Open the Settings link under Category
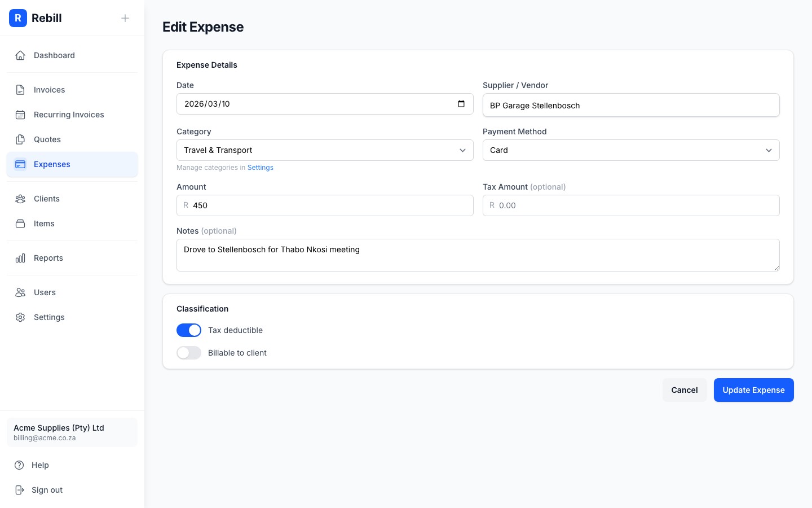Image resolution: width=812 pixels, height=508 pixels. pos(261,168)
